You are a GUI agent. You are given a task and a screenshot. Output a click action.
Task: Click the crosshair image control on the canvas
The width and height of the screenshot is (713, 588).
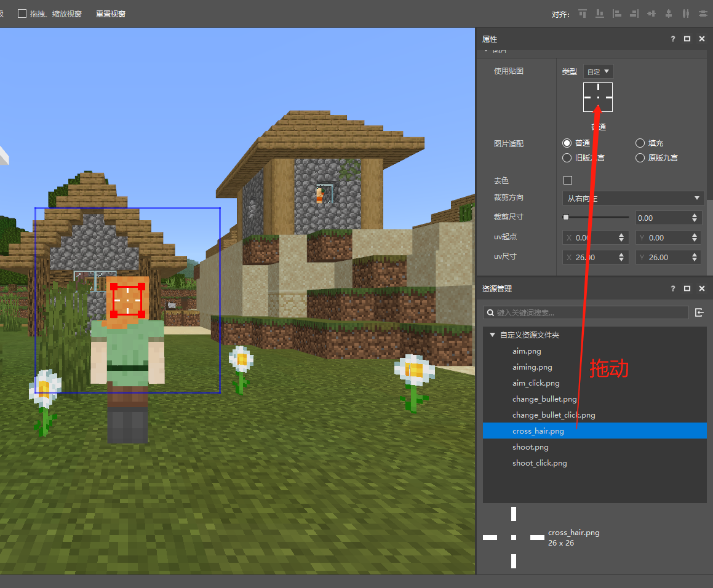pos(127,300)
